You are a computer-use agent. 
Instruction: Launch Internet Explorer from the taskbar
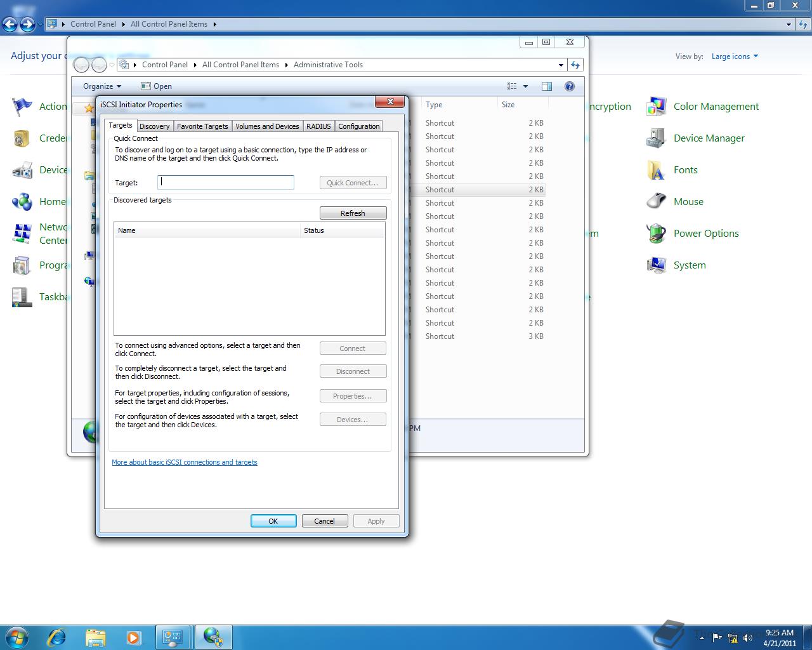pos(56,637)
